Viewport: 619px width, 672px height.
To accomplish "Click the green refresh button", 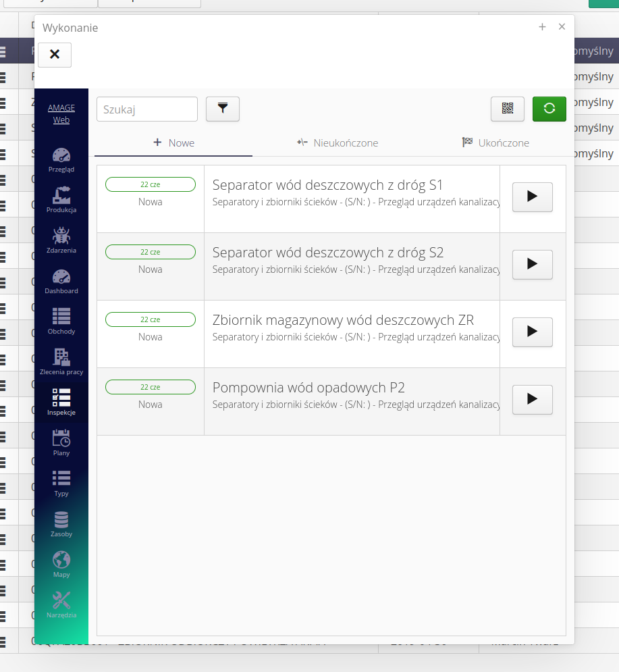I will tap(549, 109).
